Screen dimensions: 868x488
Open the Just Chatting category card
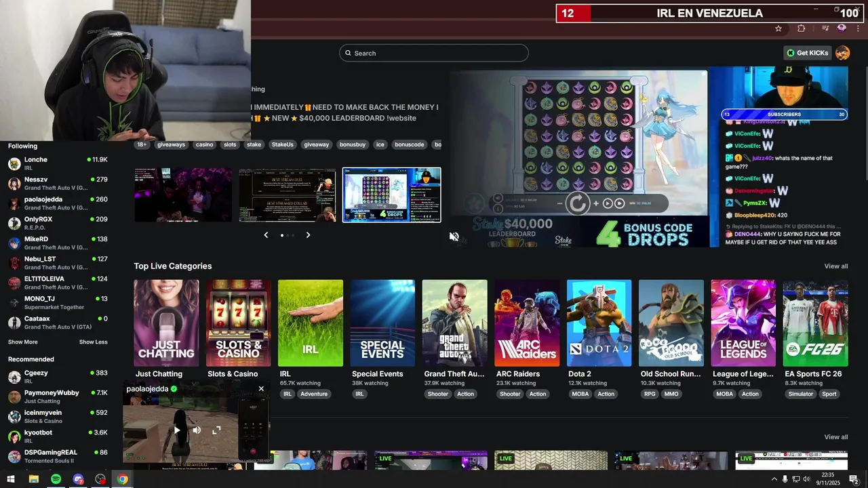(166, 323)
